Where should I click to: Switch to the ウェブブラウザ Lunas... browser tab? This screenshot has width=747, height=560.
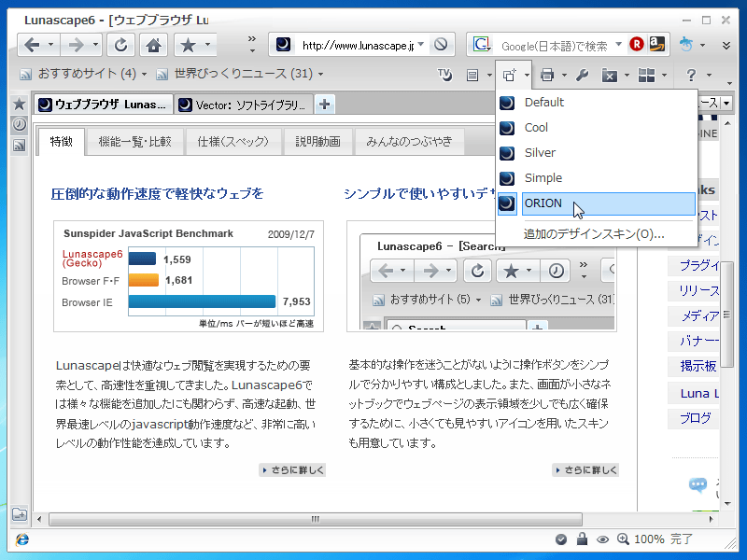pyautogui.click(x=103, y=105)
